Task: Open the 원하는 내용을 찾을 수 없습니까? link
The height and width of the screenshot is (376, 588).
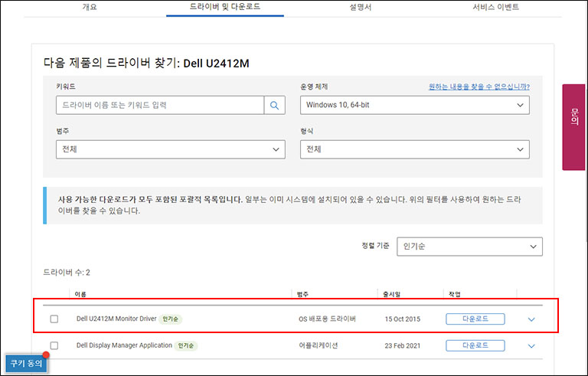Action: click(x=479, y=87)
